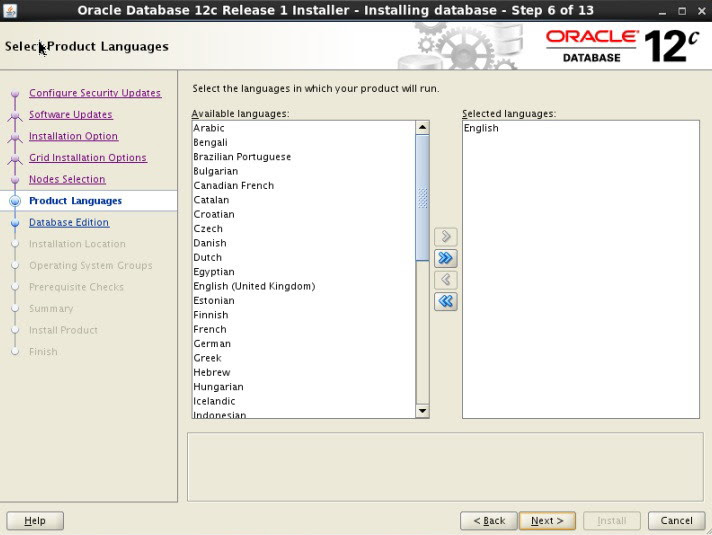Select Finnish in Available languages
This screenshot has height=535, width=712.
coord(303,315)
